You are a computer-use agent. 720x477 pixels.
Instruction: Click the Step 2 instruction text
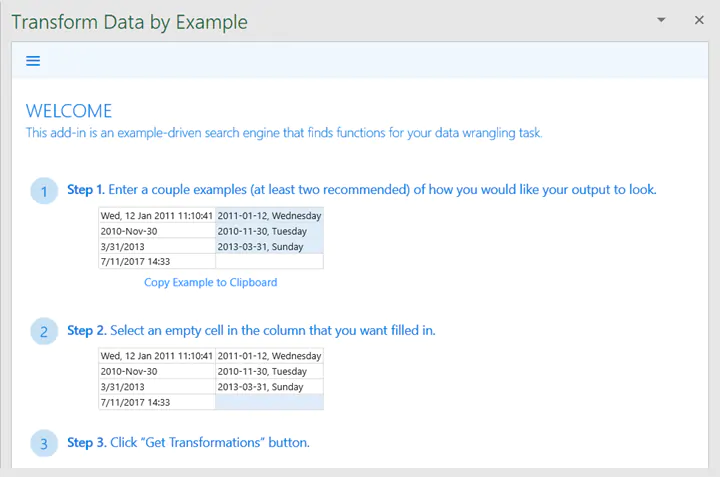pyautogui.click(x=251, y=330)
